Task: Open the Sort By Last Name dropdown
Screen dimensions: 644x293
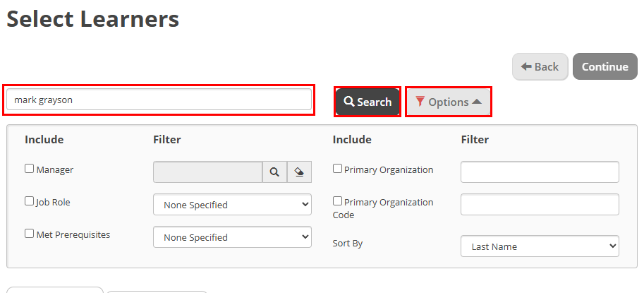Action: coord(540,246)
